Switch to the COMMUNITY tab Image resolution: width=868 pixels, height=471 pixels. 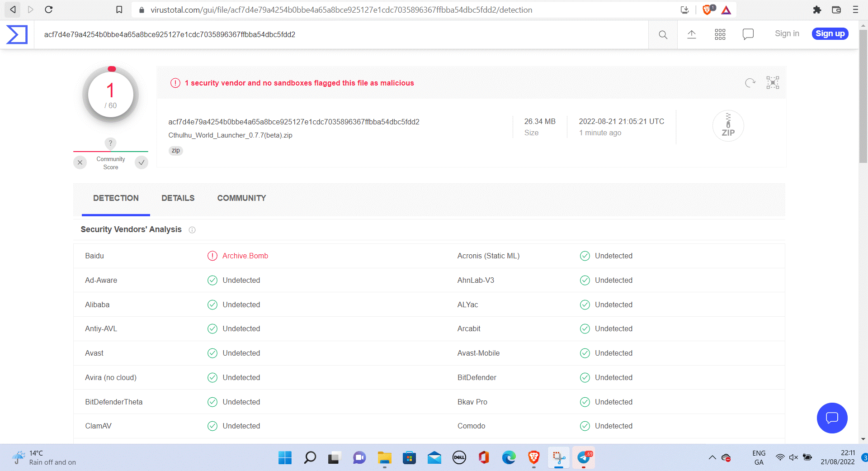(x=241, y=198)
